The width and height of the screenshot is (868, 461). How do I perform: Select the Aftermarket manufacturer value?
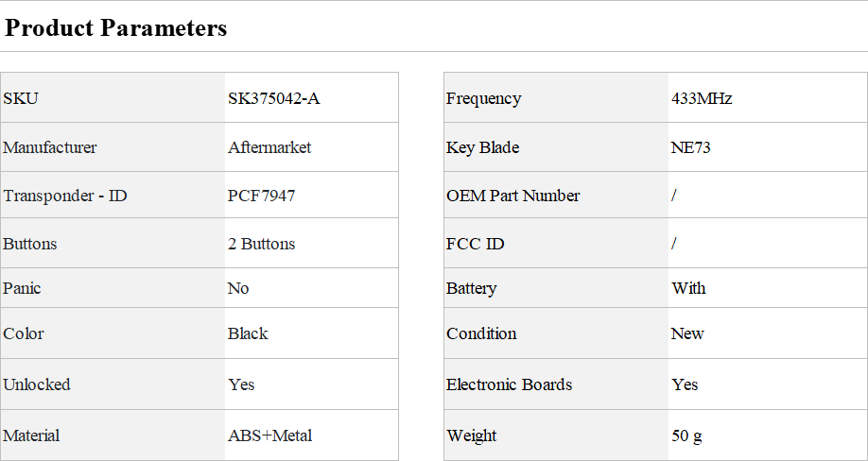click(269, 147)
